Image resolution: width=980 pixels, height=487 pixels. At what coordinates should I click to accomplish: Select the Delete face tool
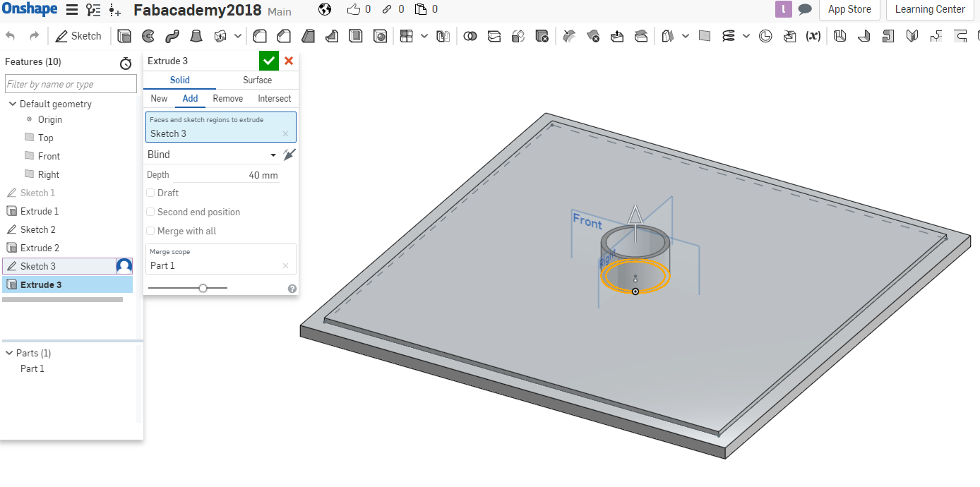pyautogui.click(x=593, y=36)
